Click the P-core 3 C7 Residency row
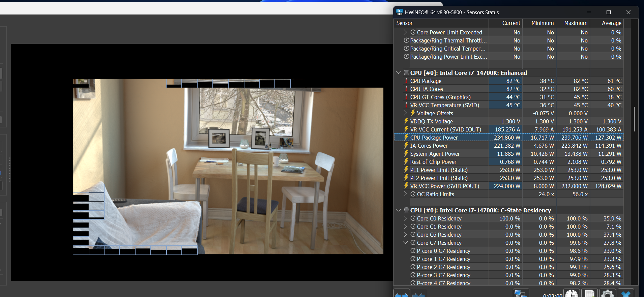 [x=509, y=275]
